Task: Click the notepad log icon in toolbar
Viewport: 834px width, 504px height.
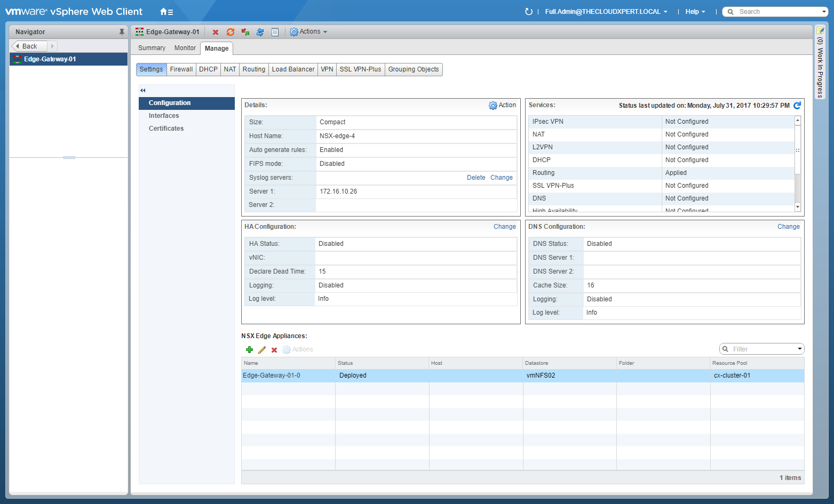Action: tap(275, 32)
